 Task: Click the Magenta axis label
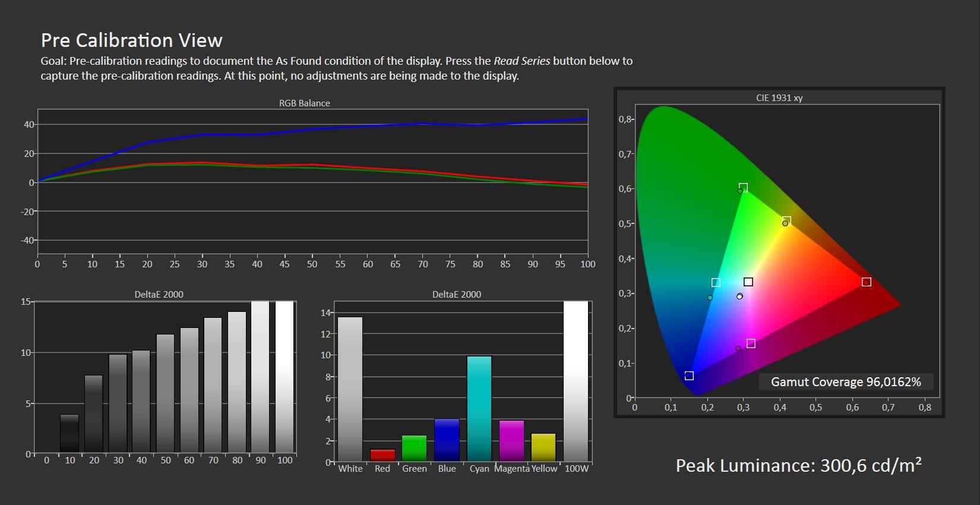coord(512,468)
